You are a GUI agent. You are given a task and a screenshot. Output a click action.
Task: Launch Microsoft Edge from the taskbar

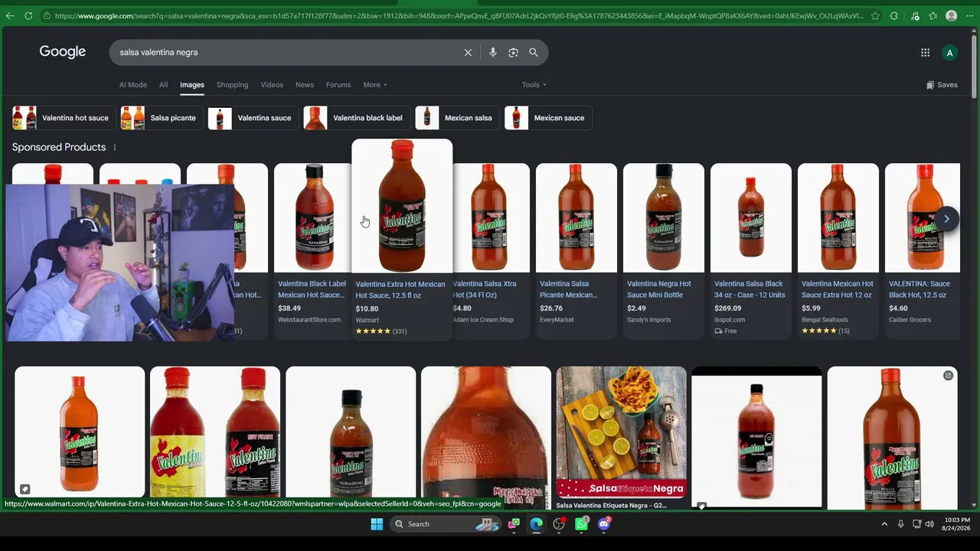point(537,524)
